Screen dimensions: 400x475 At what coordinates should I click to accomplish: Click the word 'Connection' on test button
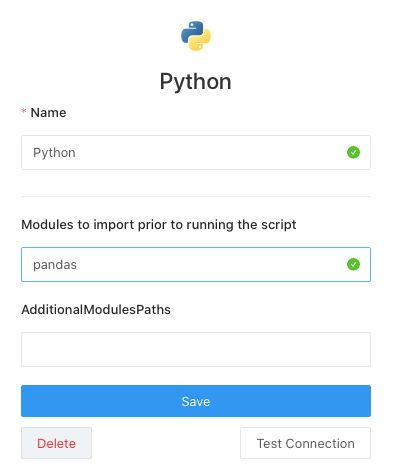(x=320, y=444)
